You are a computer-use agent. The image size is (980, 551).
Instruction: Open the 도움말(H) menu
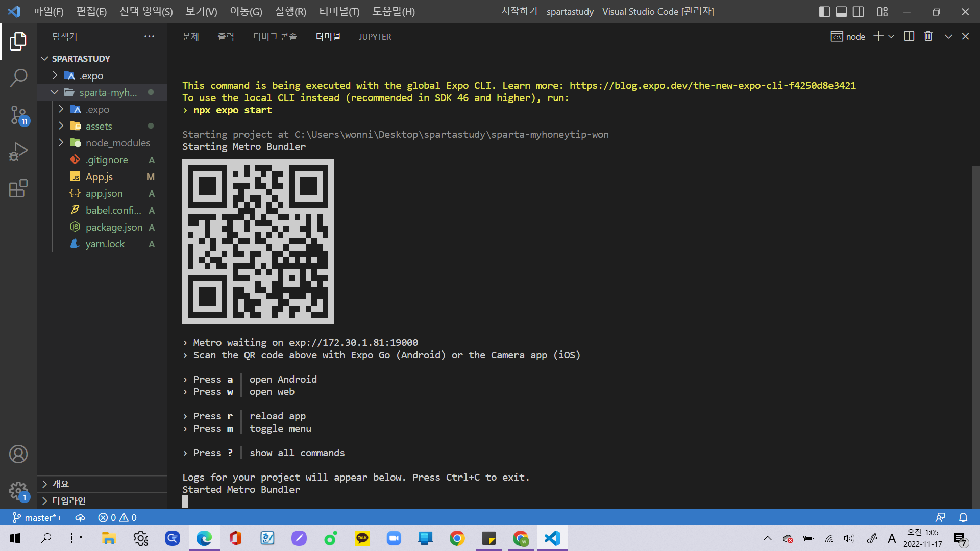pos(394,12)
